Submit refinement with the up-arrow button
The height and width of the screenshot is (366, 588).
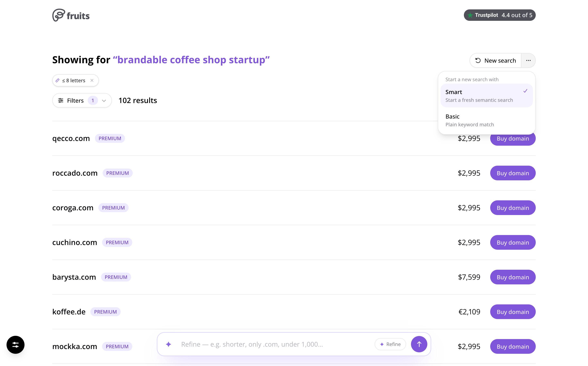click(x=419, y=344)
